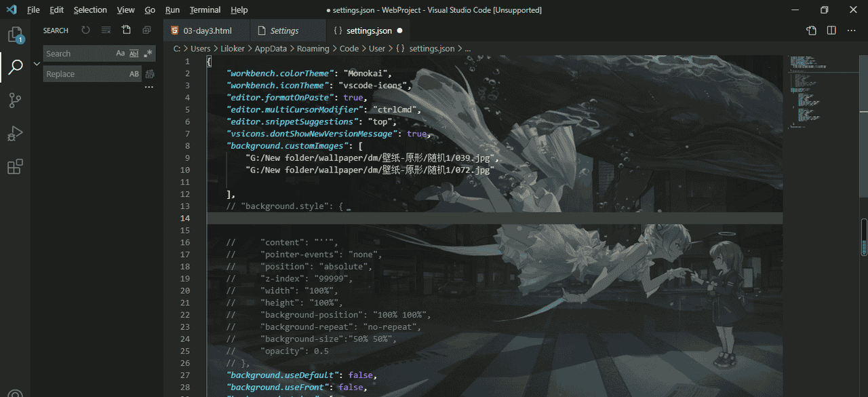
Task: Enable Use Regular Expression in search
Action: point(148,54)
